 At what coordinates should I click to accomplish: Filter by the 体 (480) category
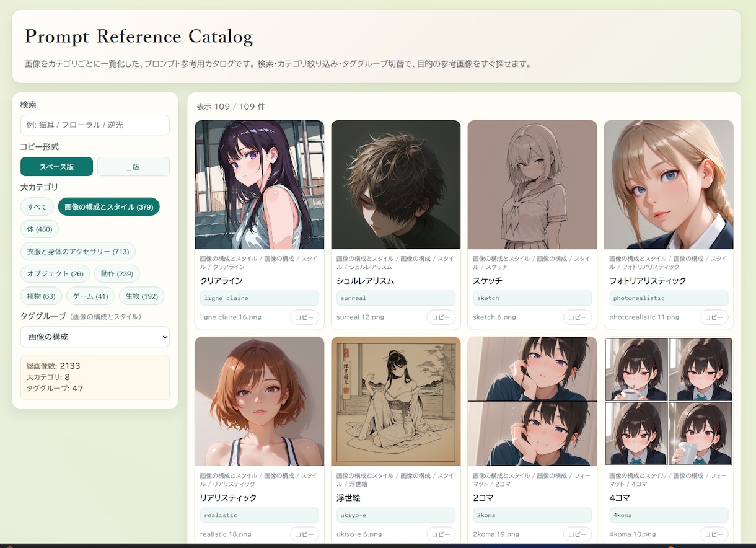(40, 229)
